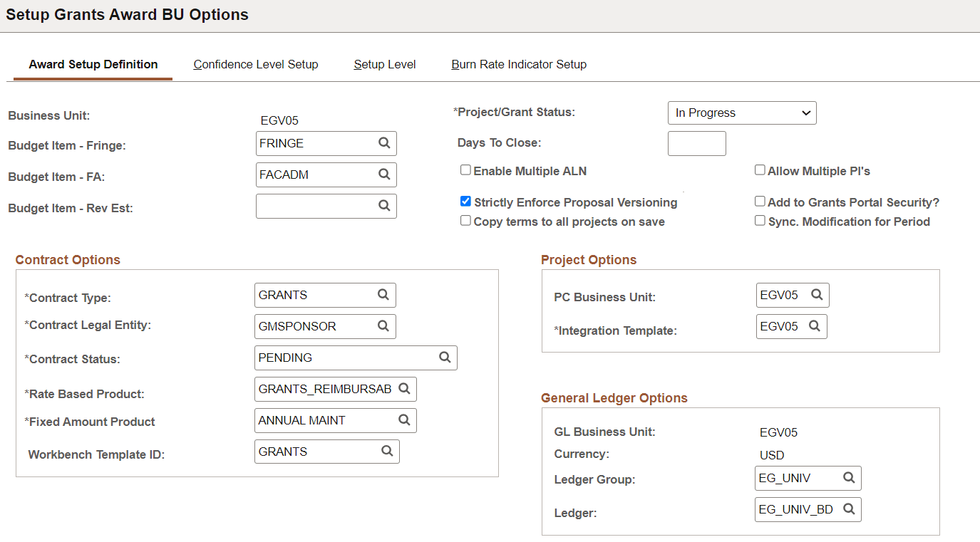Enable Multiple ALN
980x542 pixels.
tap(465, 170)
